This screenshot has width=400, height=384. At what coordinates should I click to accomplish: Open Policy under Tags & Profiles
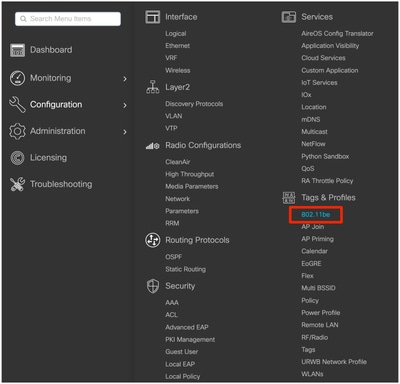point(310,301)
